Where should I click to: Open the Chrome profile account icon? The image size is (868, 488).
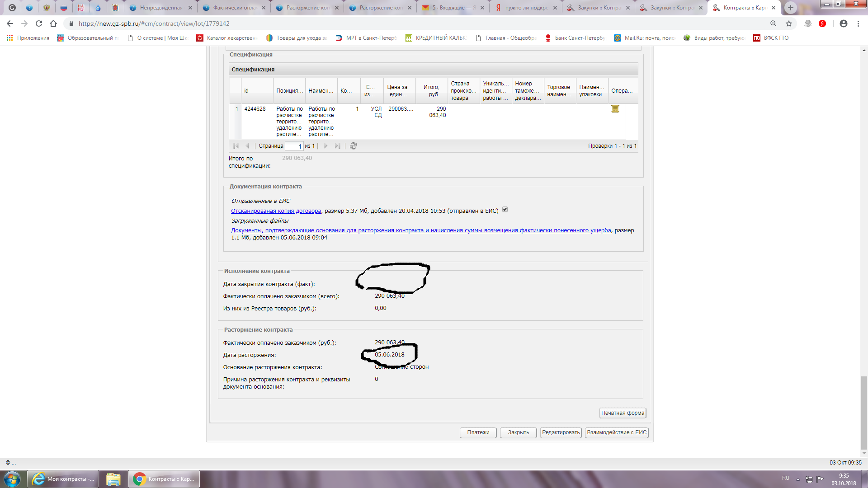coord(844,23)
